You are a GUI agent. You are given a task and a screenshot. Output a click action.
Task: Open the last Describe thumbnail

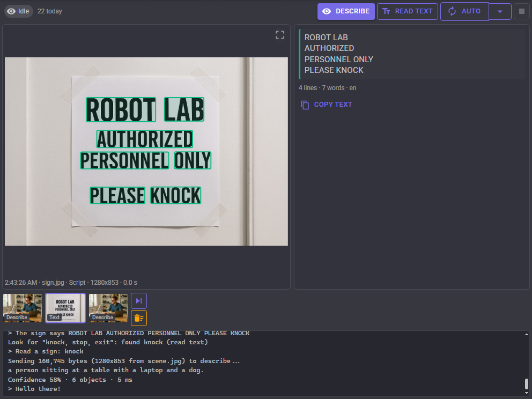click(108, 308)
